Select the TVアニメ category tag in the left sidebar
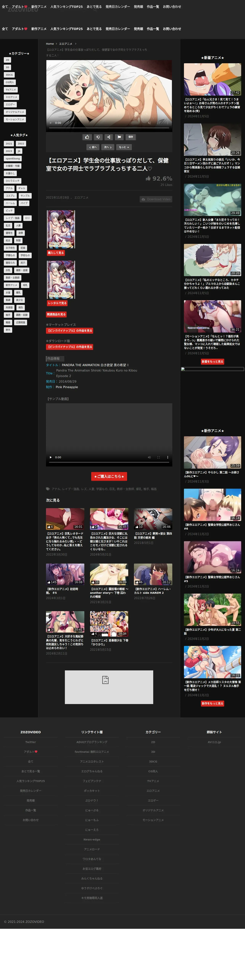Image resolution: width=245 pixels, height=980 pixels. point(11,90)
